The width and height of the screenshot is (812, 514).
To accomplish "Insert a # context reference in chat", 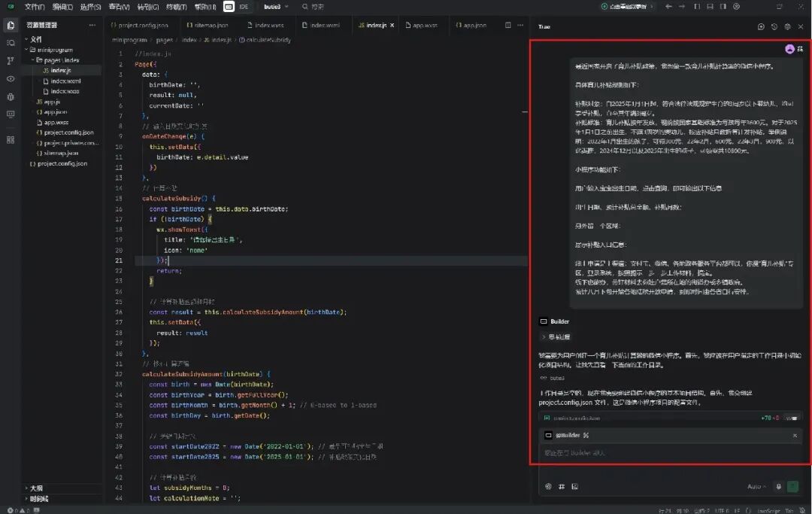I will [x=562, y=487].
